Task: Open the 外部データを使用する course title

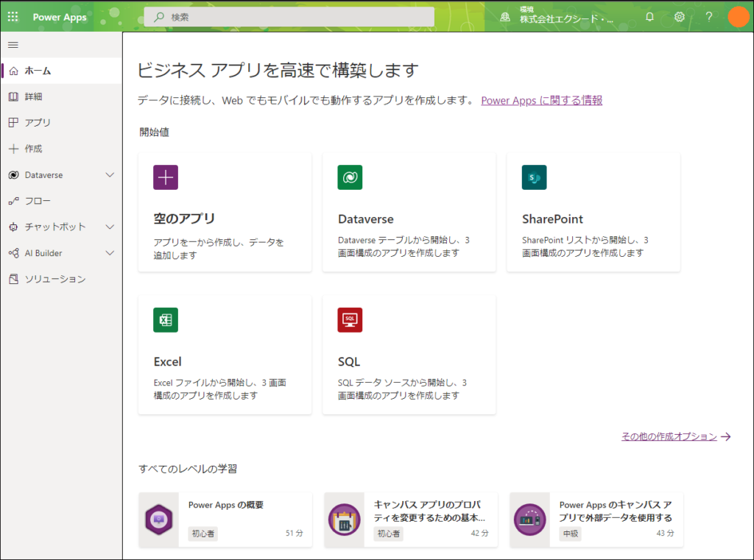Action: pyautogui.click(x=616, y=511)
